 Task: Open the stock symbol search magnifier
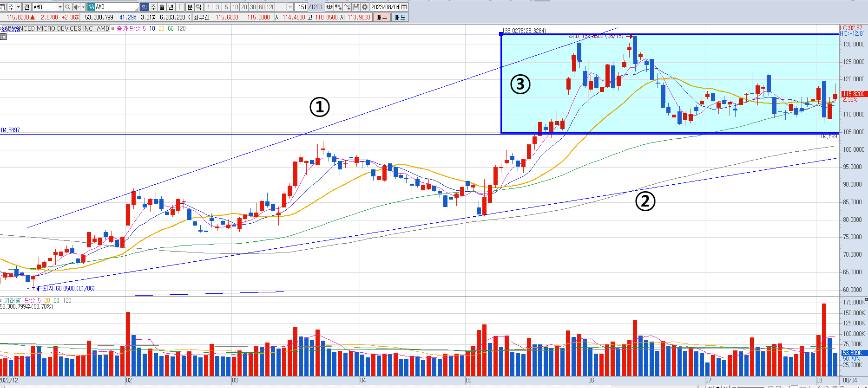click(x=67, y=7)
